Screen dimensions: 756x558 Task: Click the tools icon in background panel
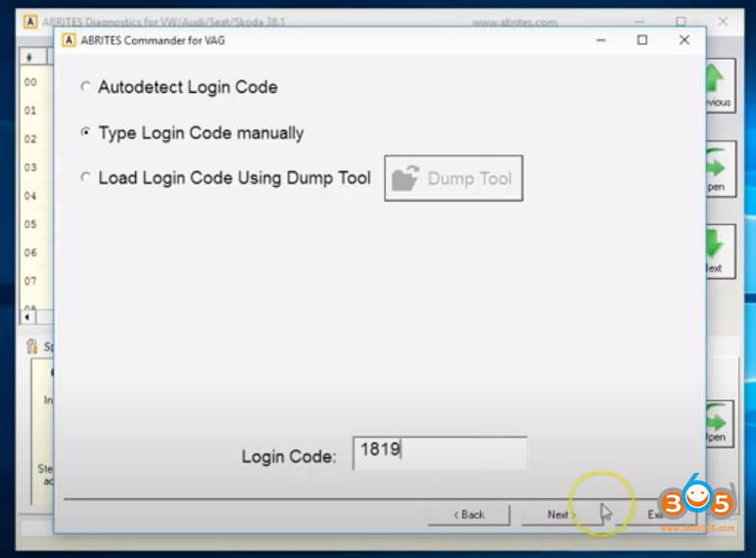[31, 346]
